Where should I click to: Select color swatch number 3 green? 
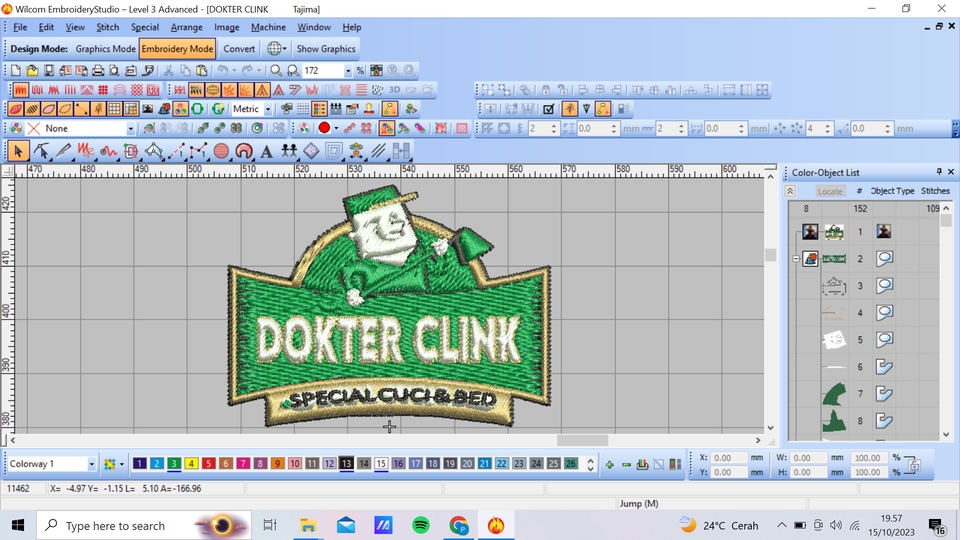tap(174, 463)
